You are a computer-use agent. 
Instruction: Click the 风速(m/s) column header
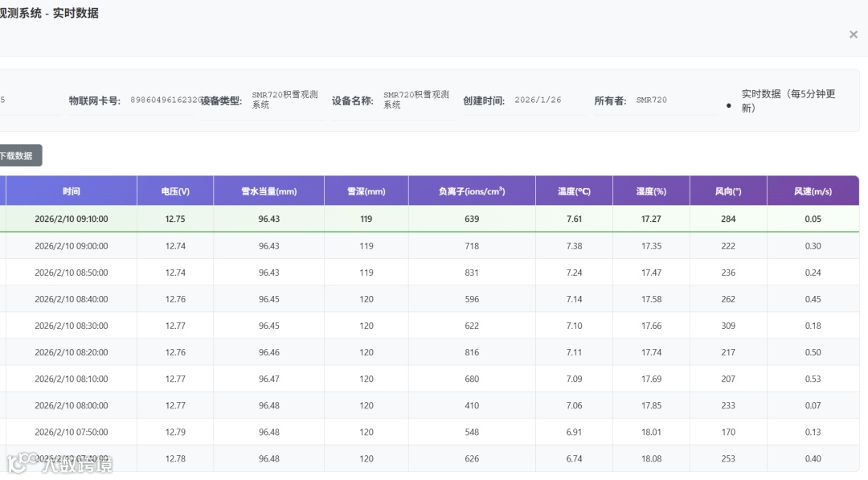(813, 191)
